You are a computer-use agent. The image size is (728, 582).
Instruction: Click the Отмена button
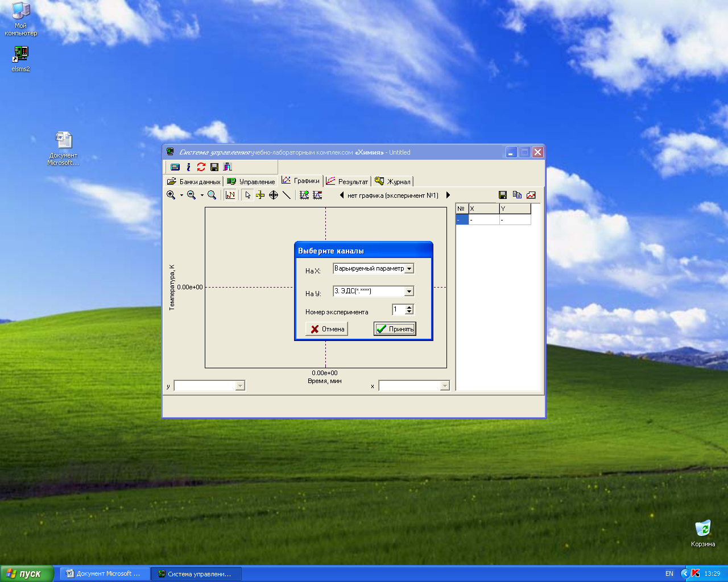click(x=326, y=329)
